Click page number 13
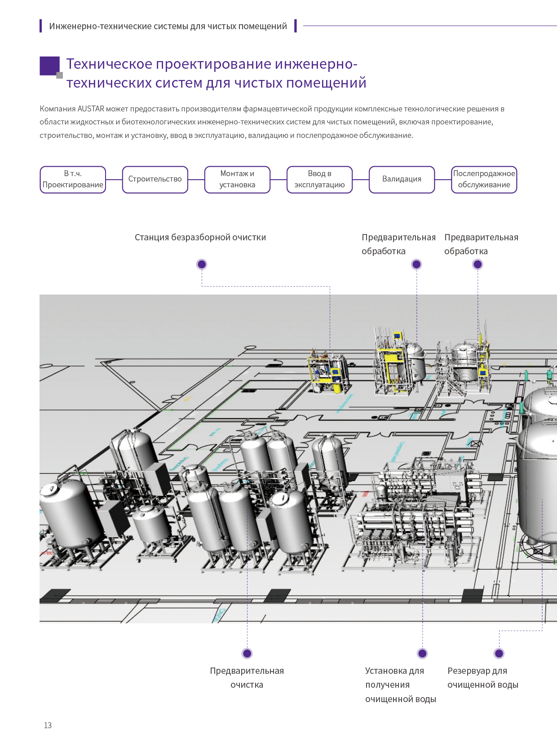 [x=48, y=725]
